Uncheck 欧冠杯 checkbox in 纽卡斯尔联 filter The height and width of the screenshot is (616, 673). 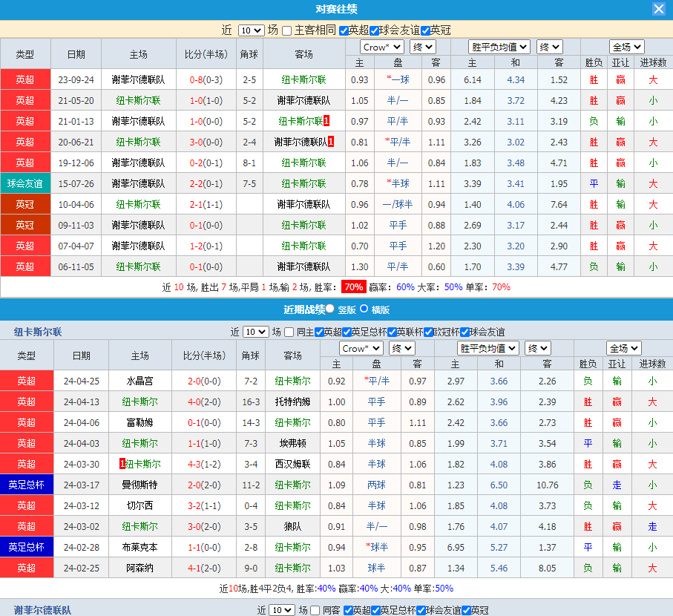click(428, 332)
